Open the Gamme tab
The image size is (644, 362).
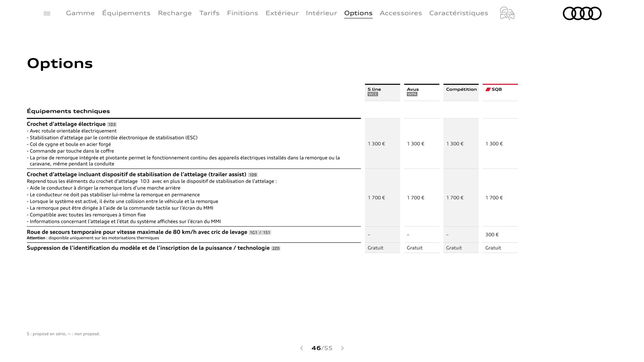(80, 13)
